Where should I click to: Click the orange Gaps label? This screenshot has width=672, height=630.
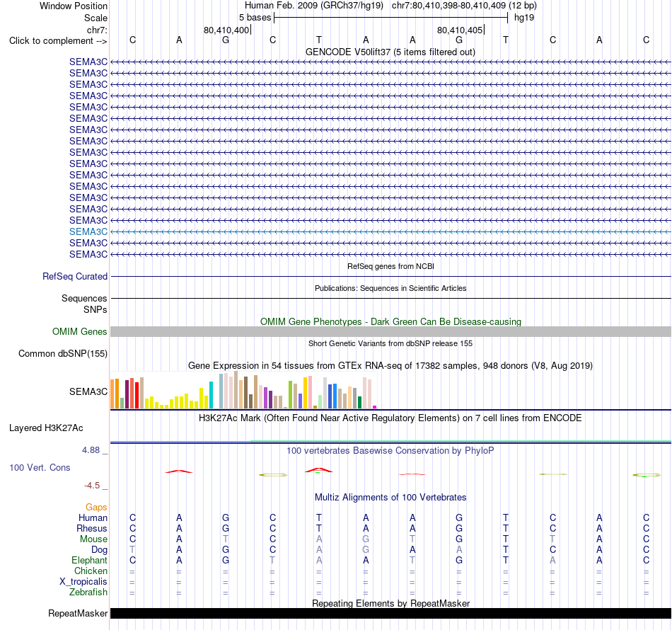(x=96, y=508)
